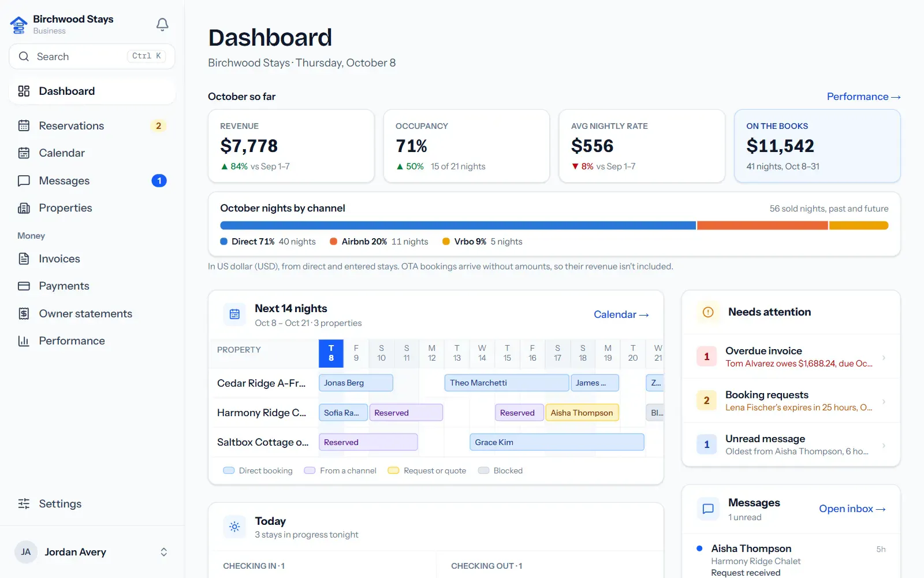
Task: Click the Needs attention alert icon
Action: tap(708, 312)
